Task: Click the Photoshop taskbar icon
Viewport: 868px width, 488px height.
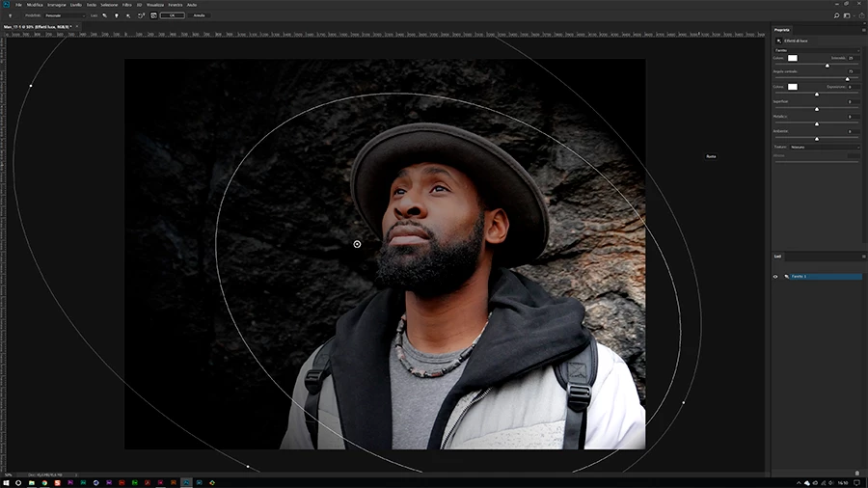Action: tap(186, 483)
